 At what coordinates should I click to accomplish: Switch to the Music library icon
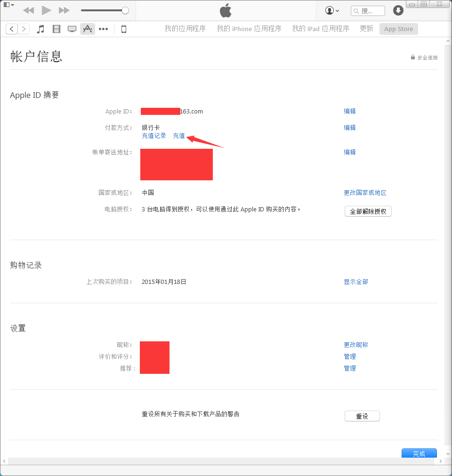[x=40, y=29]
